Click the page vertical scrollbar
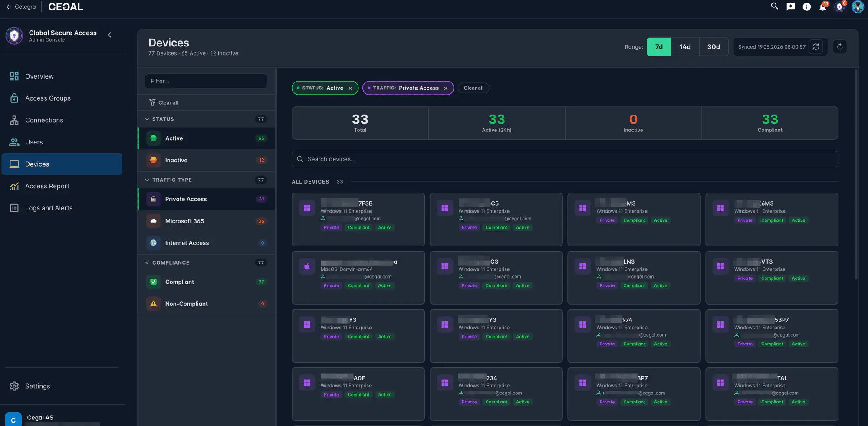The height and width of the screenshot is (426, 868). [856, 174]
